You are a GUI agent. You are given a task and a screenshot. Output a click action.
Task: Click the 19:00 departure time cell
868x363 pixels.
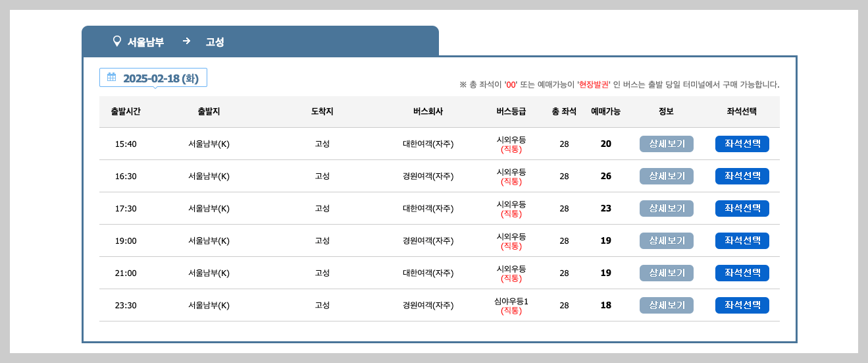click(126, 240)
